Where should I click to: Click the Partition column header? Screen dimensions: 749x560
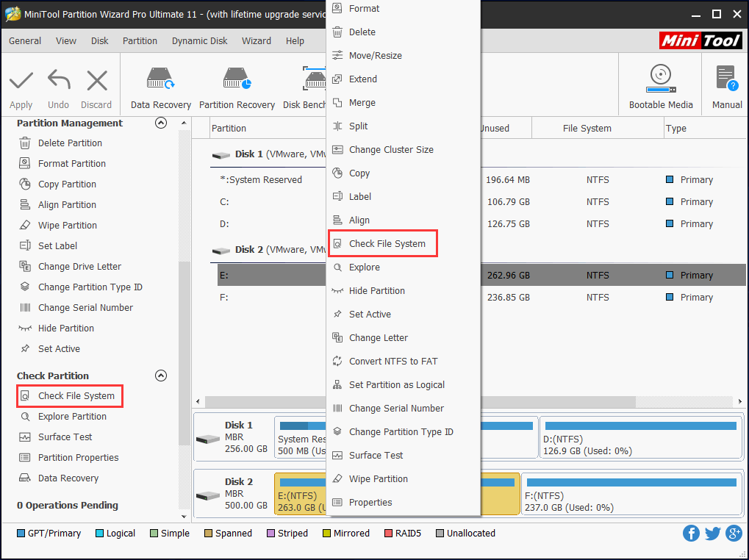tap(268, 128)
